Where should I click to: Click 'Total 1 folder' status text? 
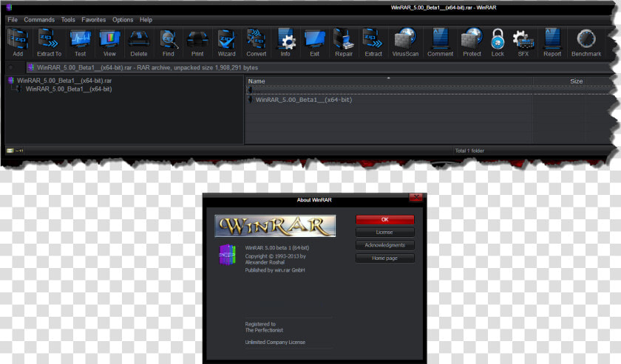pos(469,151)
